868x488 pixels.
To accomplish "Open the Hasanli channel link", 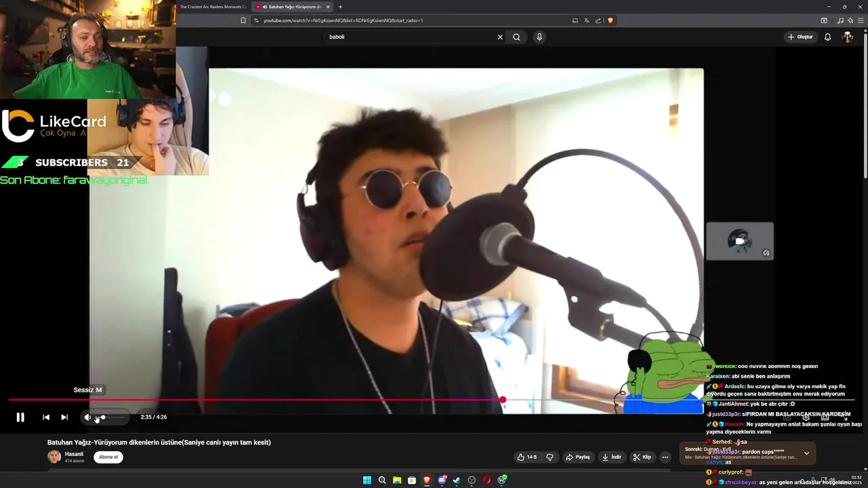I will tap(74, 454).
